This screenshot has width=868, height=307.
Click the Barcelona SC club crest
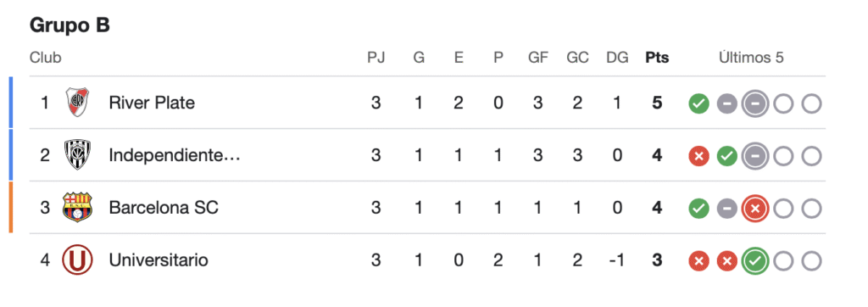[x=77, y=207]
